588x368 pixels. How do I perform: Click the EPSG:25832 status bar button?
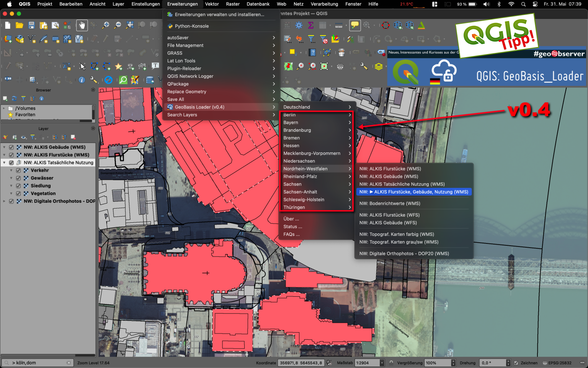pos(559,363)
